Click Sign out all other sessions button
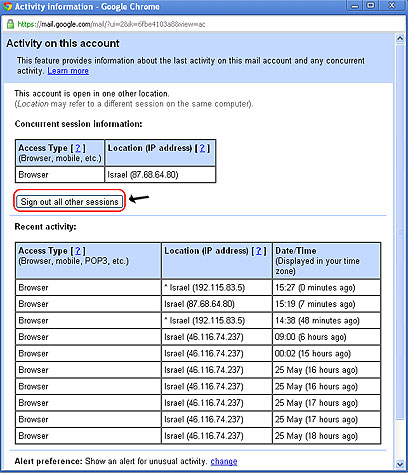 pyautogui.click(x=70, y=202)
